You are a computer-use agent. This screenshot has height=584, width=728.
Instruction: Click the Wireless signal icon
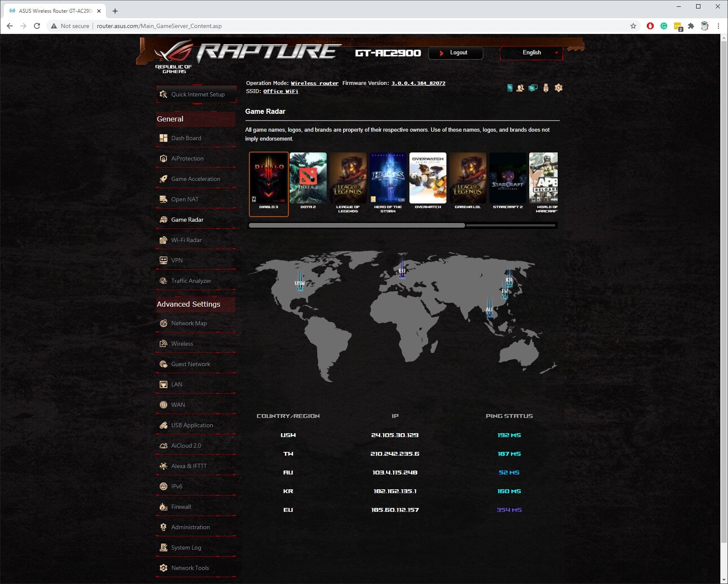[164, 344]
